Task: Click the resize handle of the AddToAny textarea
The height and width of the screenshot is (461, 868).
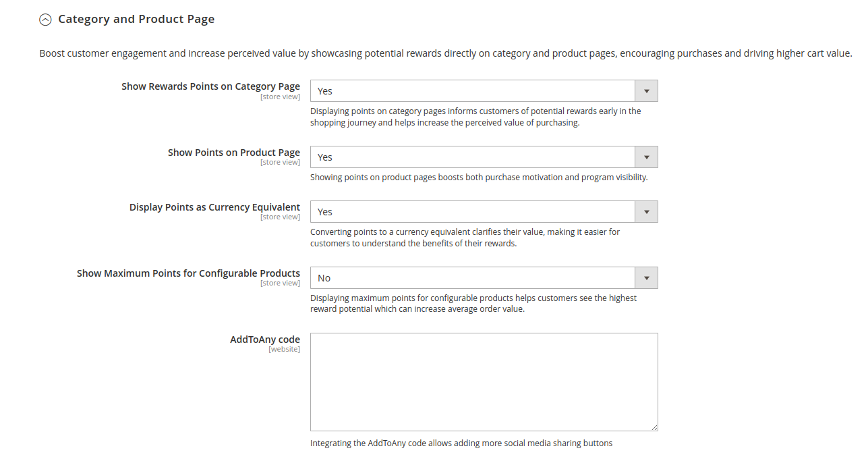Action: [x=654, y=427]
